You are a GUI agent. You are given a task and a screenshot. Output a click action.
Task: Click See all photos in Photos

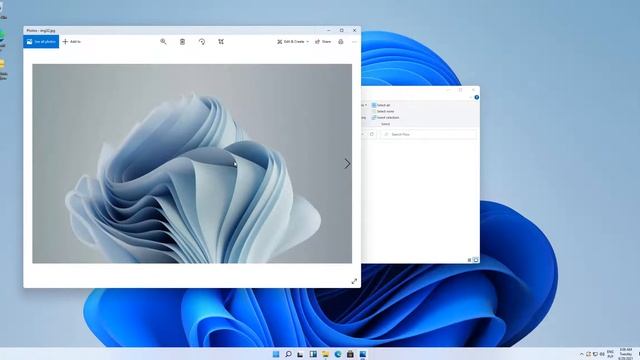pyautogui.click(x=41, y=42)
